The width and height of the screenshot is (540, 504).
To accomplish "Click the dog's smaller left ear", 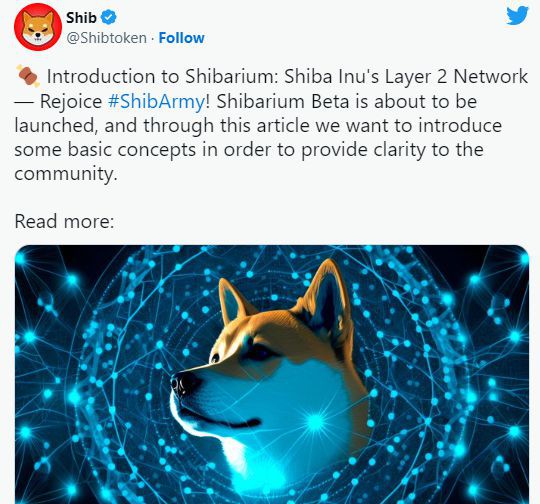I will click(x=232, y=301).
